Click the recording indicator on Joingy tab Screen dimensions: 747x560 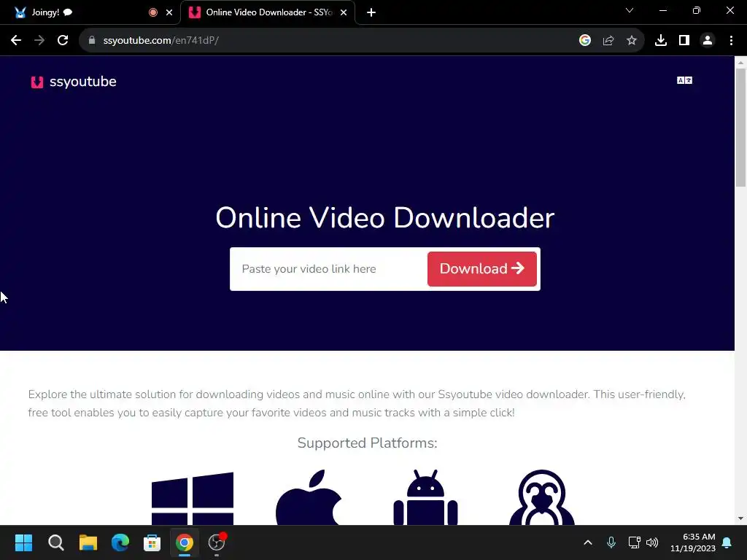coord(153,12)
